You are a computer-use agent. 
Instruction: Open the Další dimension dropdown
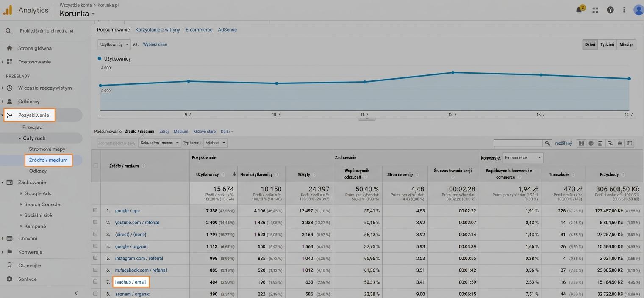click(x=227, y=132)
